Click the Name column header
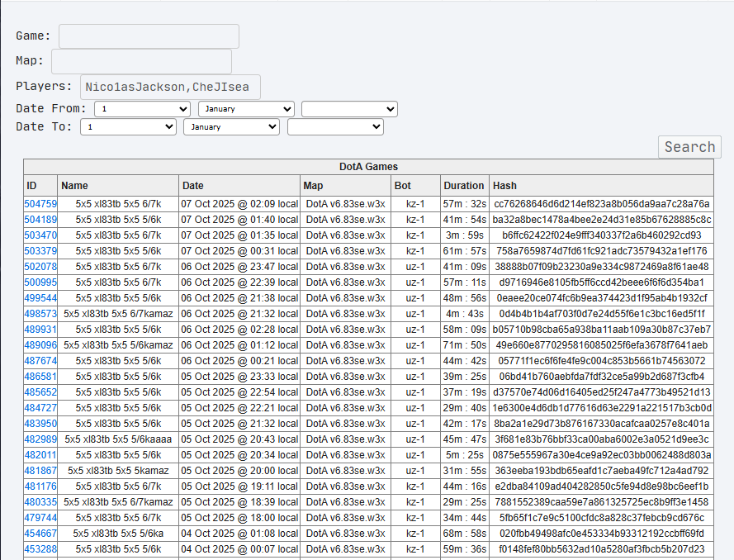734x560 pixels. 118,186
